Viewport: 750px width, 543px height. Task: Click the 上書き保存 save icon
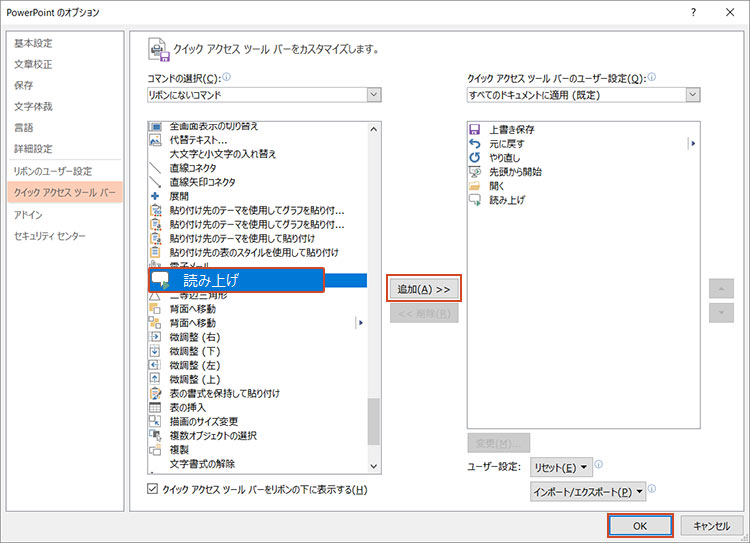[475, 130]
